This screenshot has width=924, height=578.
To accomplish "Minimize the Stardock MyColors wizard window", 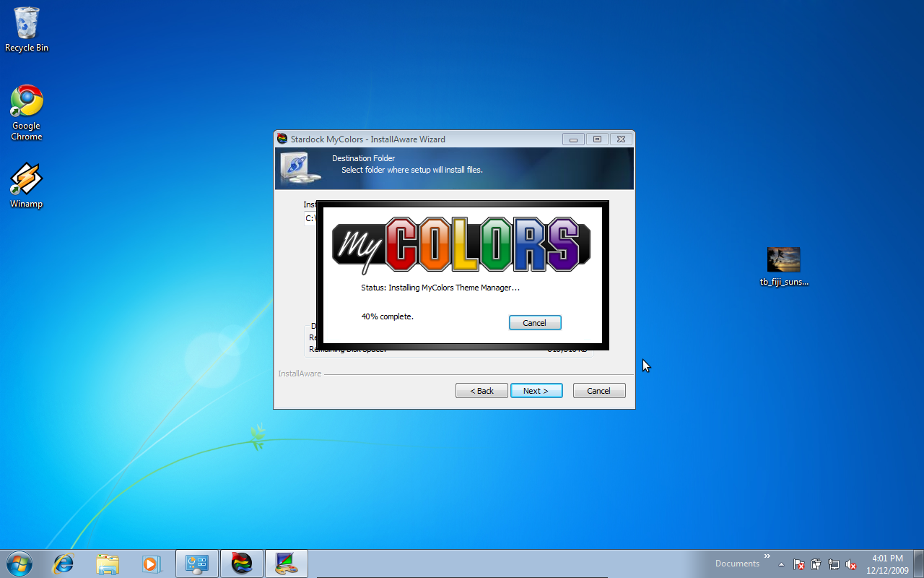I will 573,139.
